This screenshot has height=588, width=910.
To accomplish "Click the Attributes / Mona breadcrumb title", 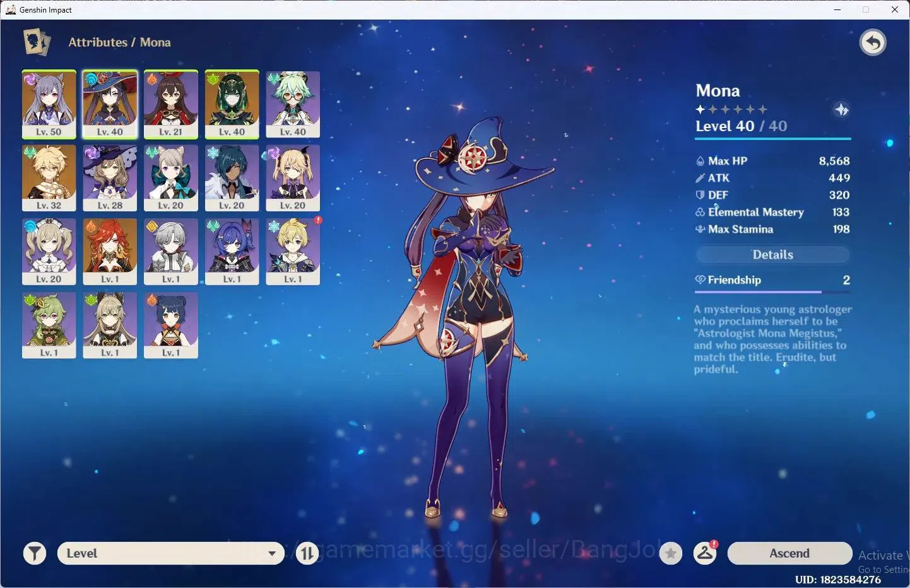I will click(x=119, y=42).
